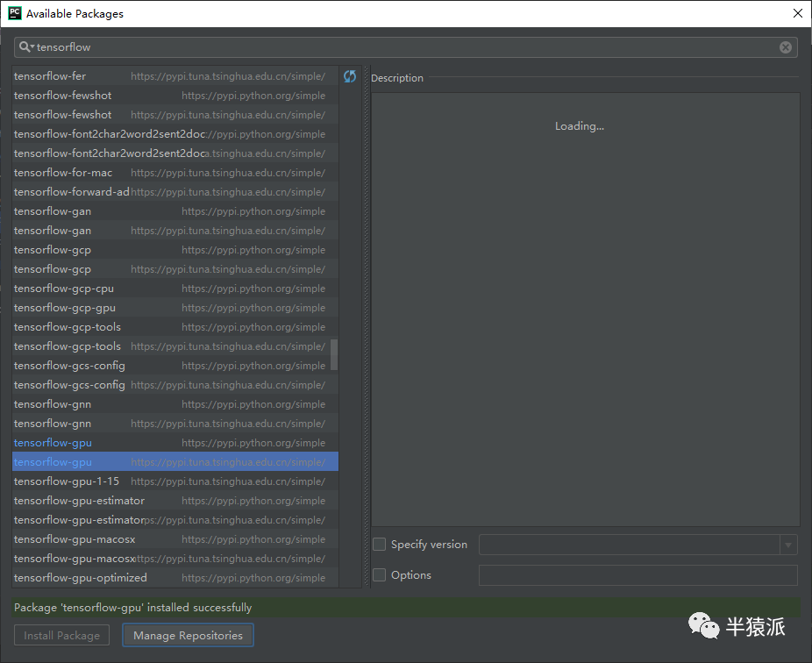Click the reload package list icon
The height and width of the screenshot is (663, 812).
[350, 76]
